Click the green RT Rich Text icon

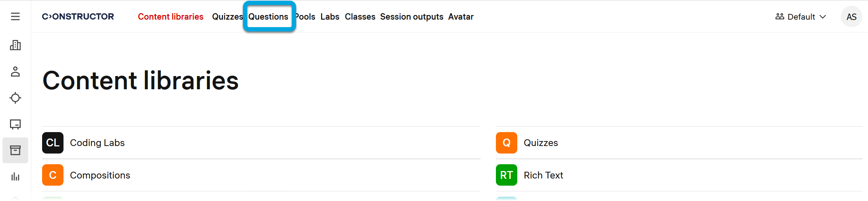[x=506, y=175]
